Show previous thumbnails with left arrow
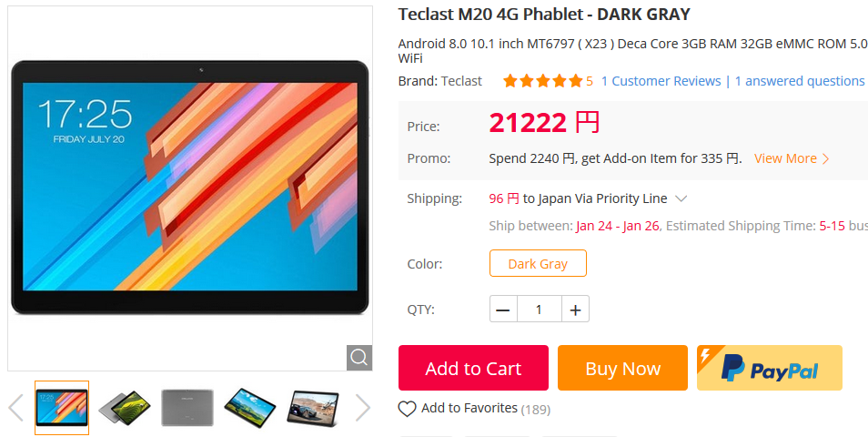Screen dimensions: 868x437 click(16, 408)
